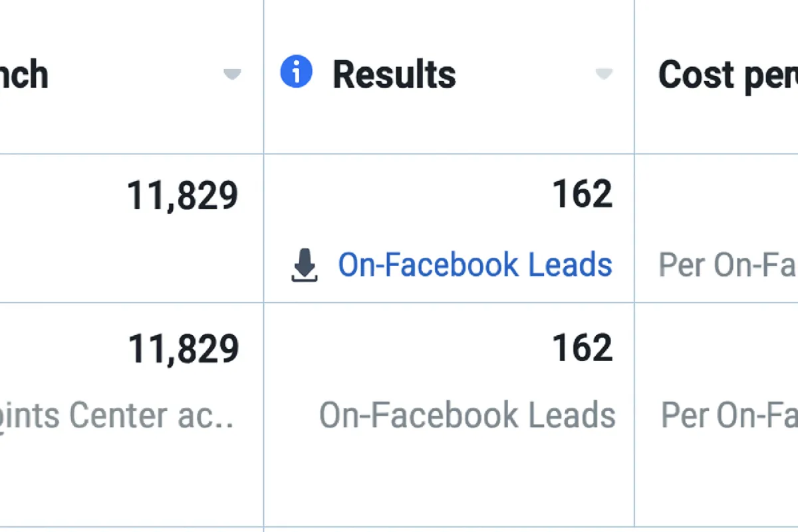Click the blue info icon beside Results
The height and width of the screenshot is (532, 798).
click(x=296, y=72)
